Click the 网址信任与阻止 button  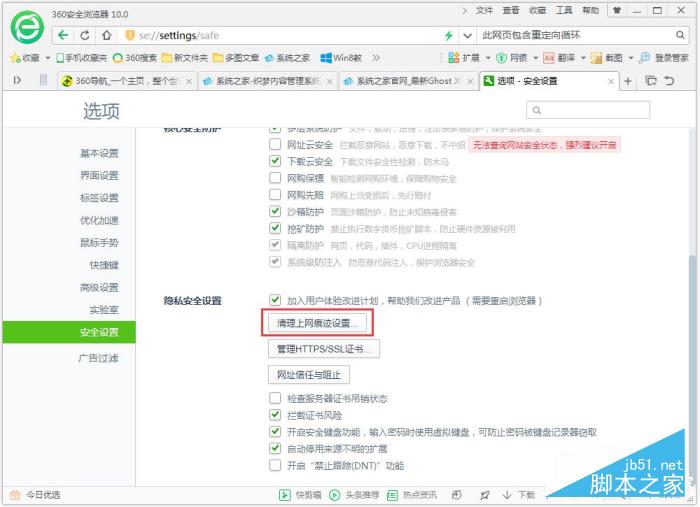point(308,374)
